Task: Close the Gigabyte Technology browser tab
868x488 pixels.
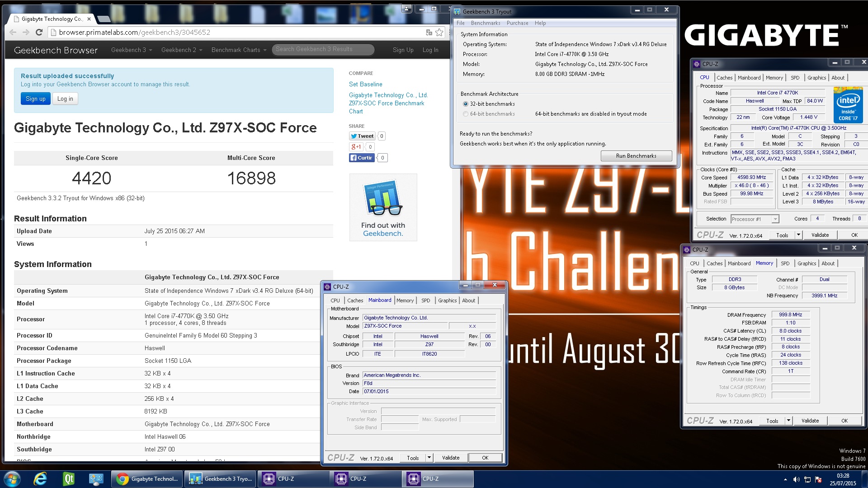Action: point(89,19)
